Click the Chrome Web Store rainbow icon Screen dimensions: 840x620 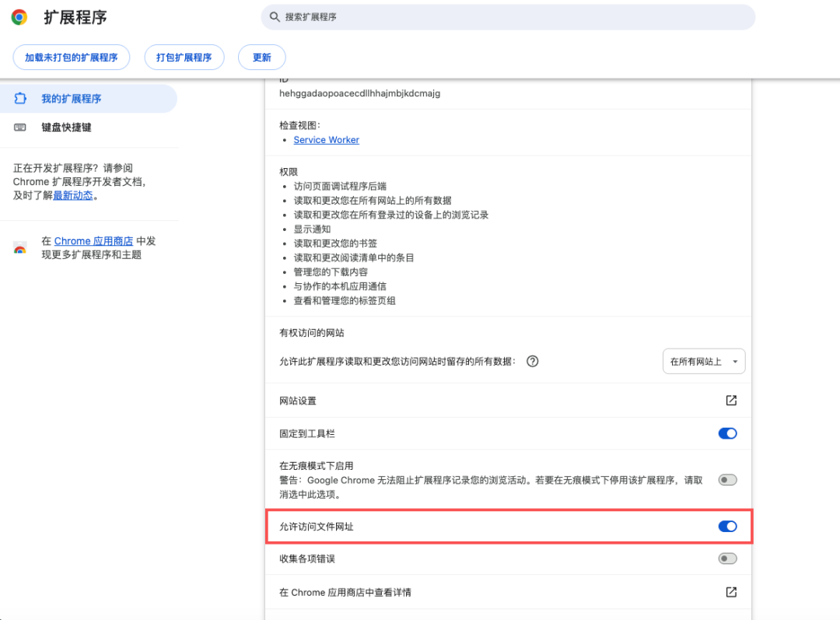pos(19,247)
